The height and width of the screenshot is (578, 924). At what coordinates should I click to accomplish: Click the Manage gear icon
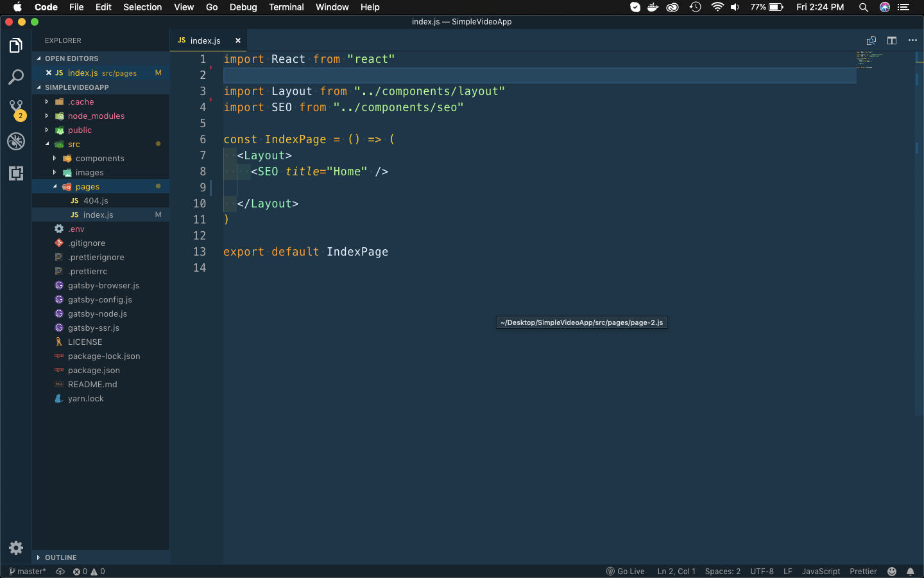pos(16,548)
